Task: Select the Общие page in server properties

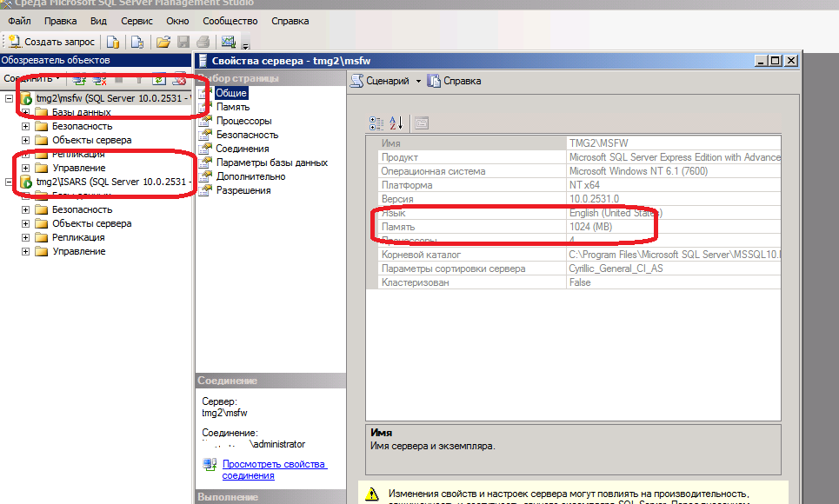Action: 231,93
